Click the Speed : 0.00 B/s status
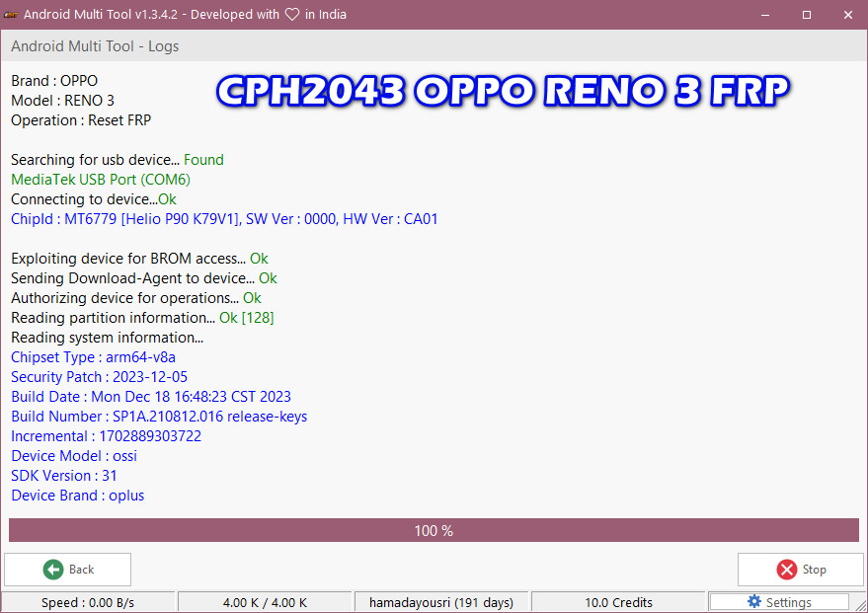The image size is (868, 613). [x=88, y=602]
